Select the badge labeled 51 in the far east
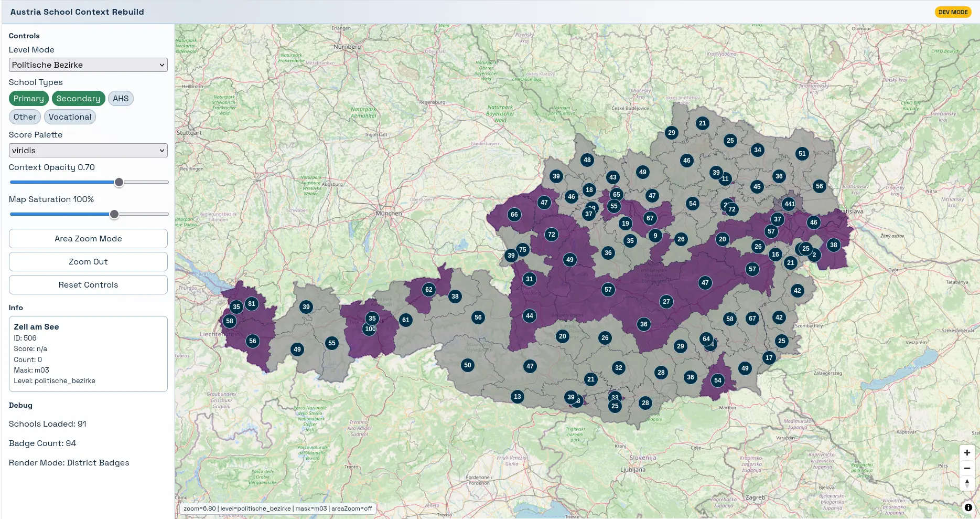 pos(802,154)
